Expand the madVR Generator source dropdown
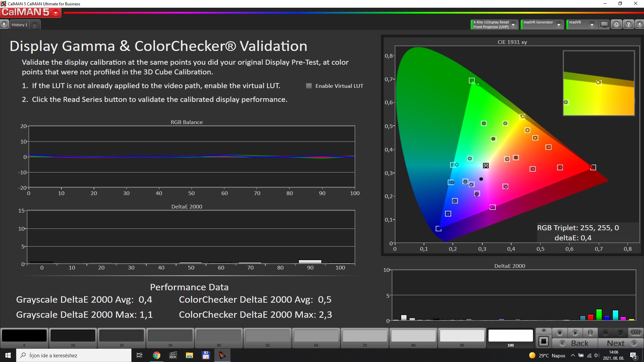 (559, 24)
